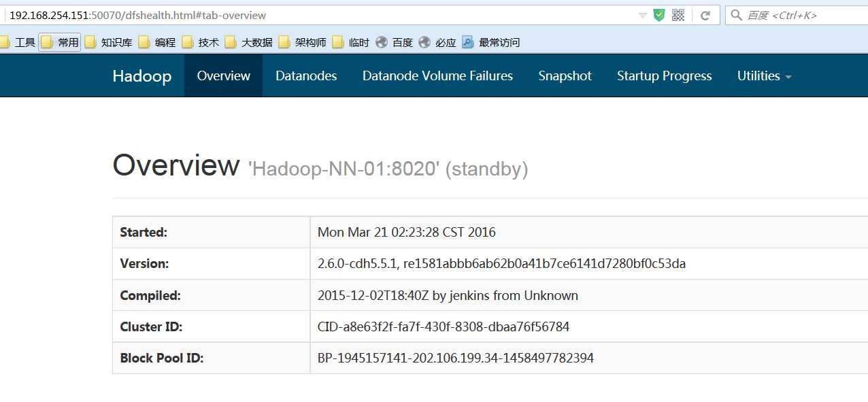The image size is (868, 402).
Task: Open the 最常访问 bookmark
Action: (x=490, y=42)
